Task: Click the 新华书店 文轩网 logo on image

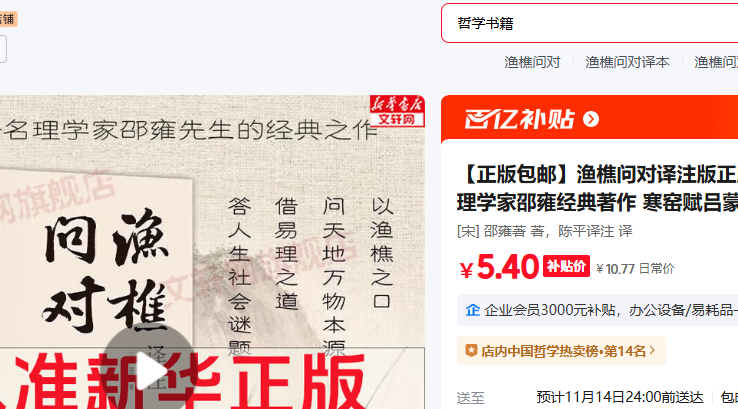Action: click(397, 111)
